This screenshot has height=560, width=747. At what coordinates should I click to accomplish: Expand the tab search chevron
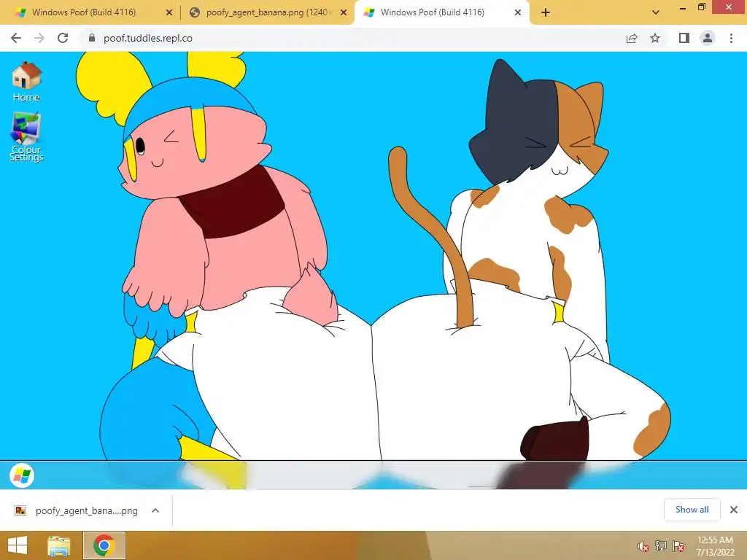(656, 12)
